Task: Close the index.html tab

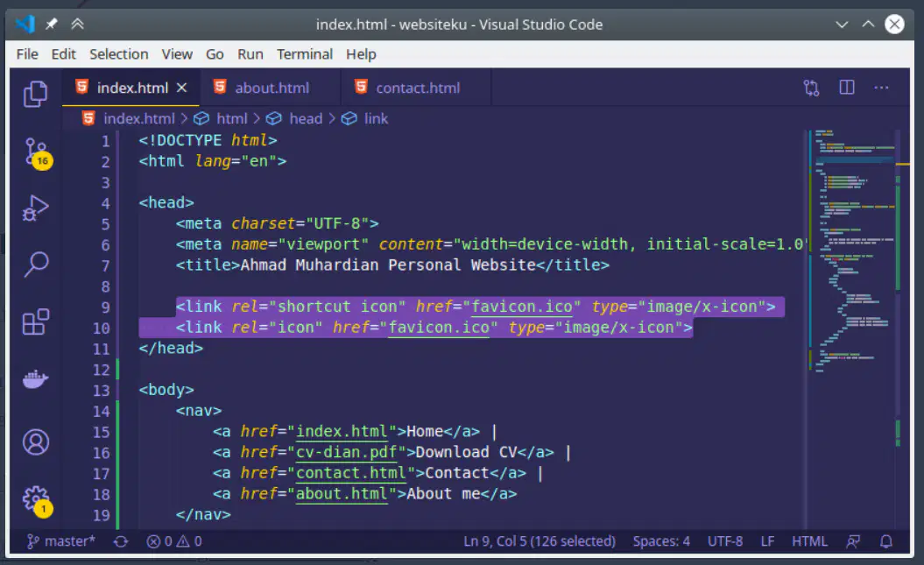Action: click(181, 88)
